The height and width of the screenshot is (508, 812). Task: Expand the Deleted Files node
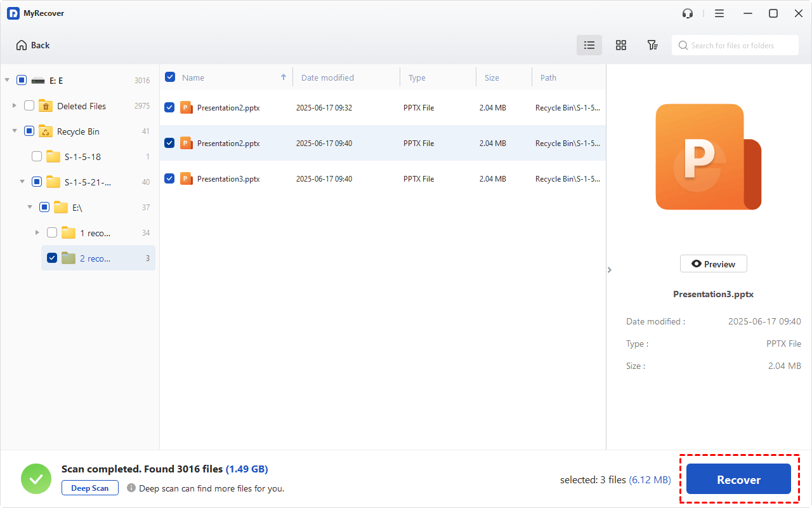(15, 106)
